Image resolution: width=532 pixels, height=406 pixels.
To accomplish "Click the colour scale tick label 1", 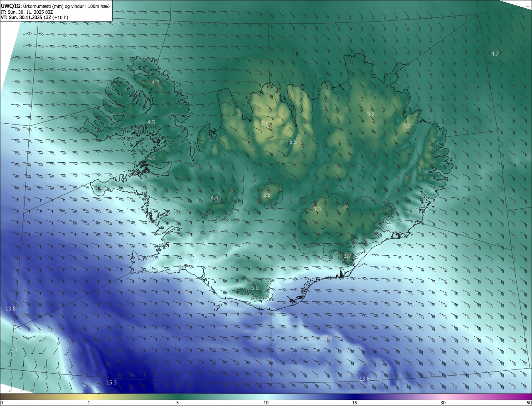I will click(x=89, y=403).
